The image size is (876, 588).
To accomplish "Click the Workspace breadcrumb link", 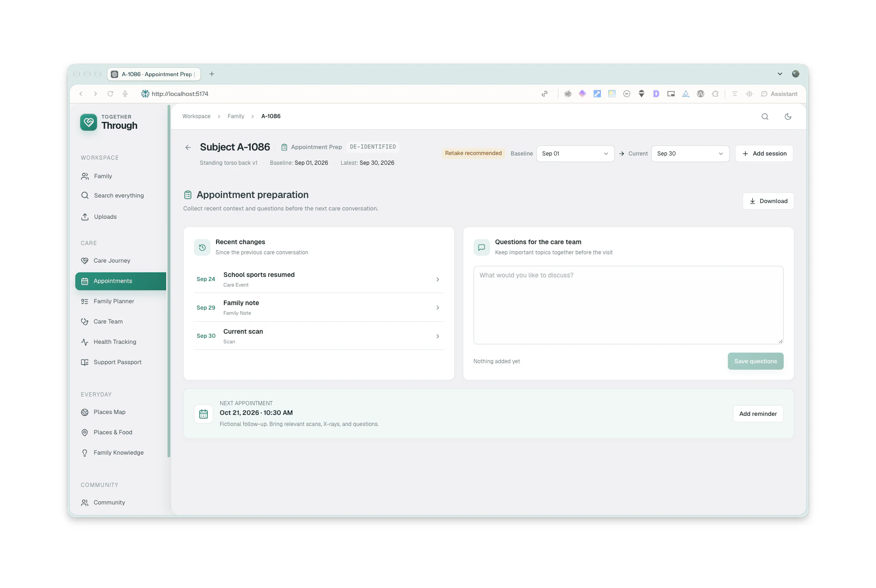I will [x=196, y=116].
